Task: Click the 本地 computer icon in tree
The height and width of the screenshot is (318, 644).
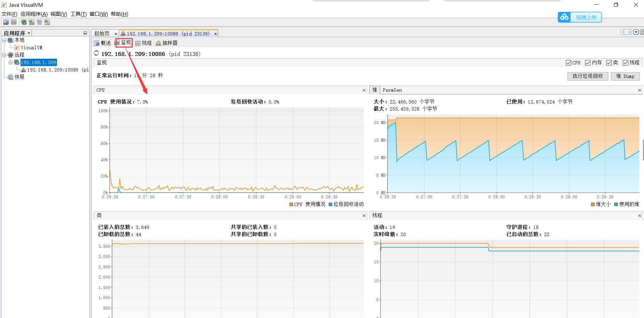Action: click(x=10, y=40)
